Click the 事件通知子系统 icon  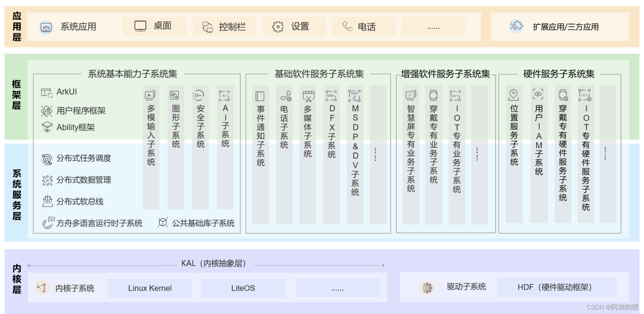[x=260, y=96]
